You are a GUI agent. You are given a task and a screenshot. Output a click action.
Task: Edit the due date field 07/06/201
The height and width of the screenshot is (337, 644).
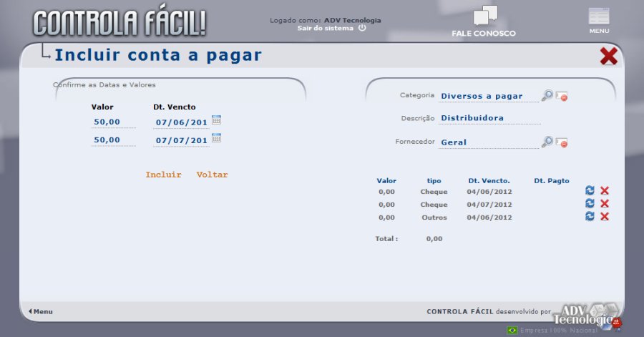point(182,122)
